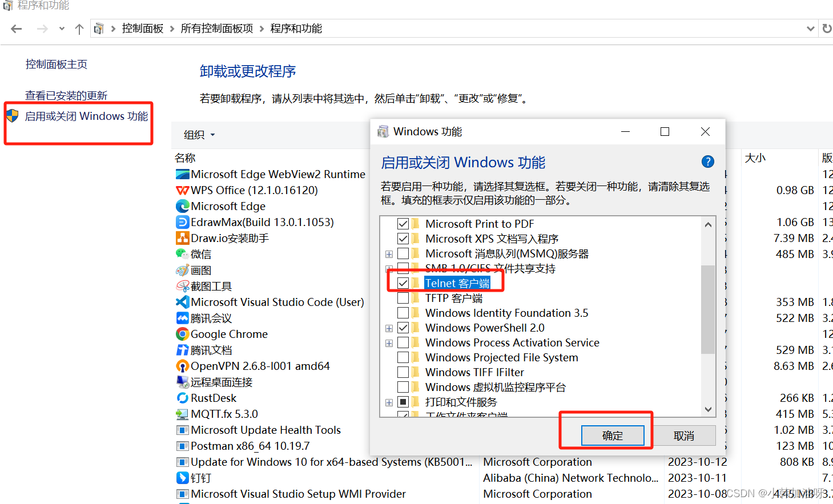
Task: Click the Windows 功能 dialog title icon
Action: pyautogui.click(x=383, y=132)
